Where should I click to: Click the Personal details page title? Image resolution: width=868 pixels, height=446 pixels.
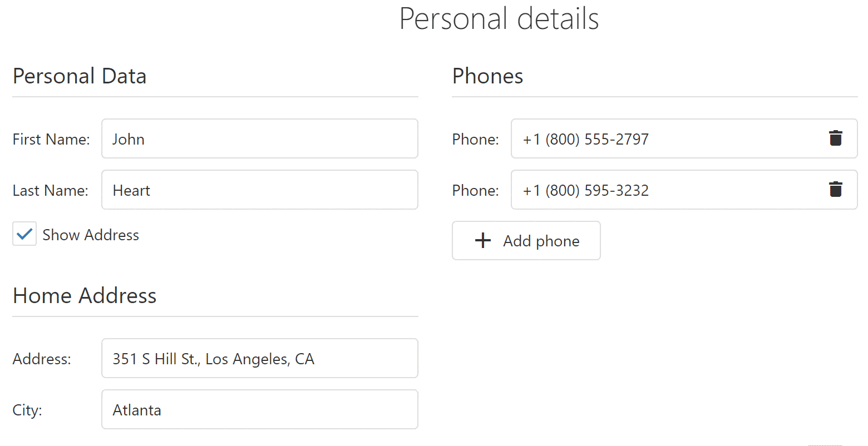[499, 19]
